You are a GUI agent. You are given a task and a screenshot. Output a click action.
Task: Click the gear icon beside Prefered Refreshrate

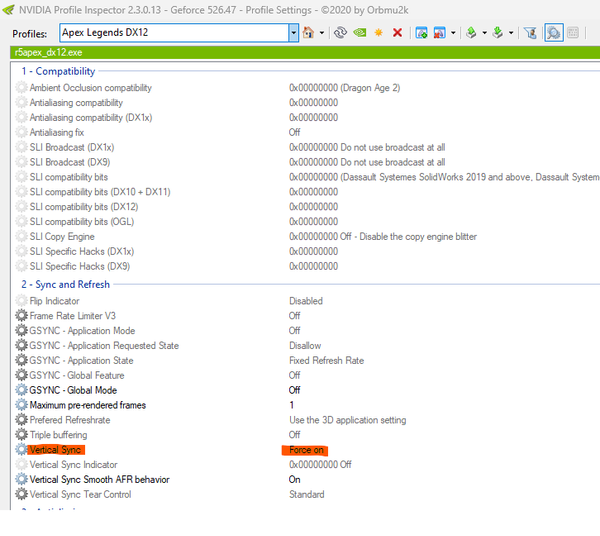[x=21, y=420]
